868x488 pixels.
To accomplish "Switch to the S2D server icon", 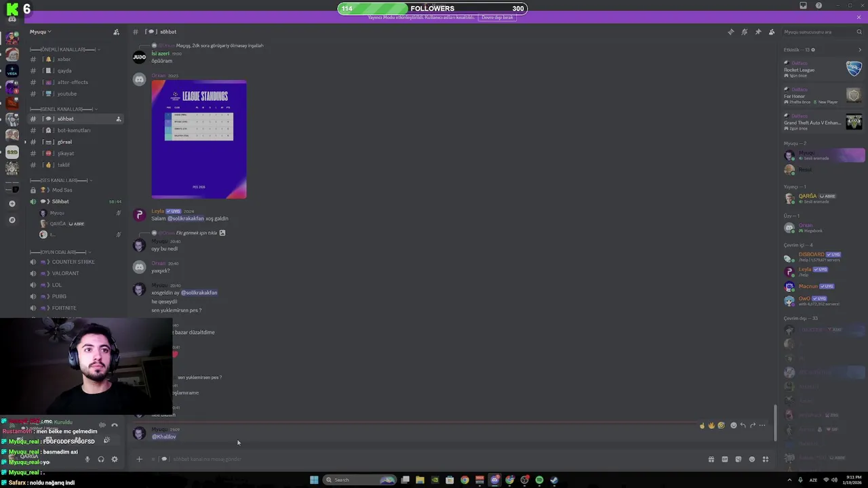I will 12,152.
